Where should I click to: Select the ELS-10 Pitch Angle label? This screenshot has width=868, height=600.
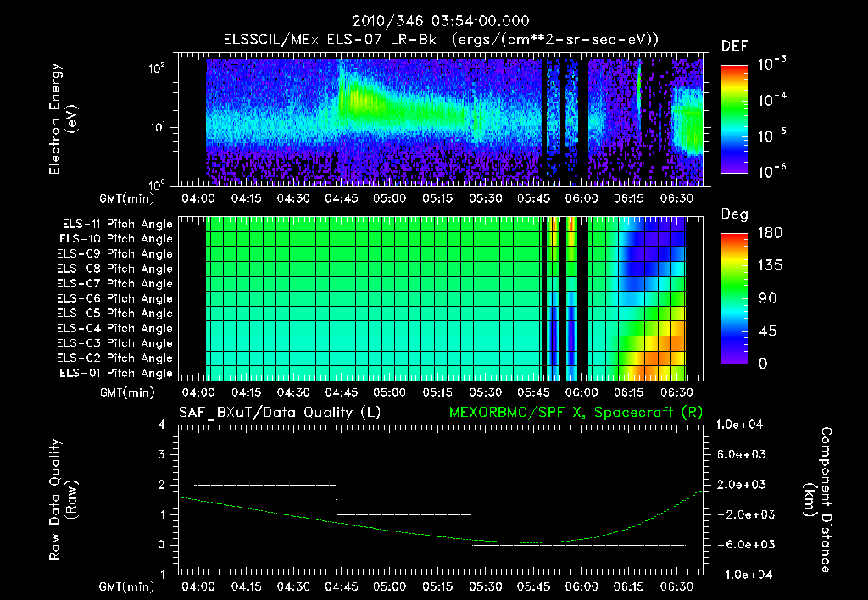[116, 239]
